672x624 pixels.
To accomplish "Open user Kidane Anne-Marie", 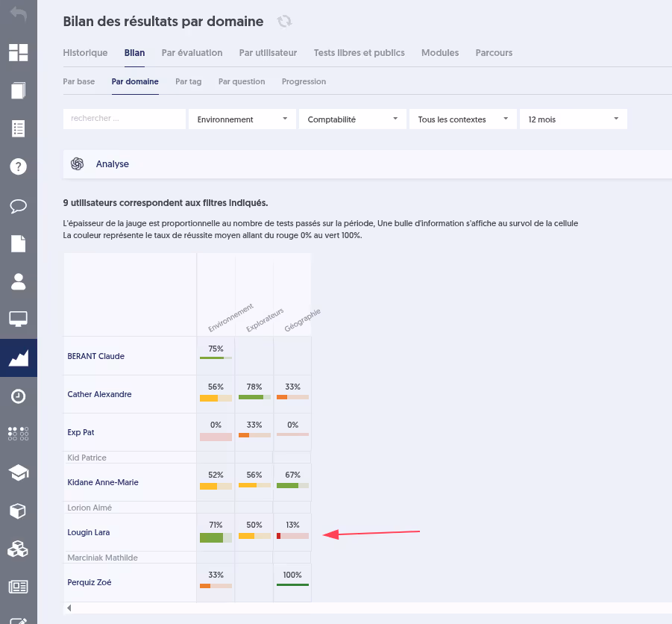I will (x=103, y=482).
